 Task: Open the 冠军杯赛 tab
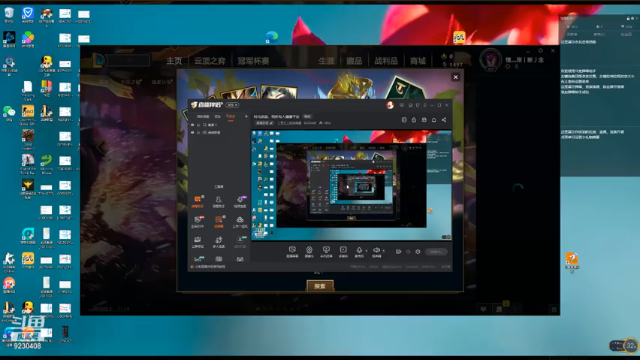tap(253, 61)
